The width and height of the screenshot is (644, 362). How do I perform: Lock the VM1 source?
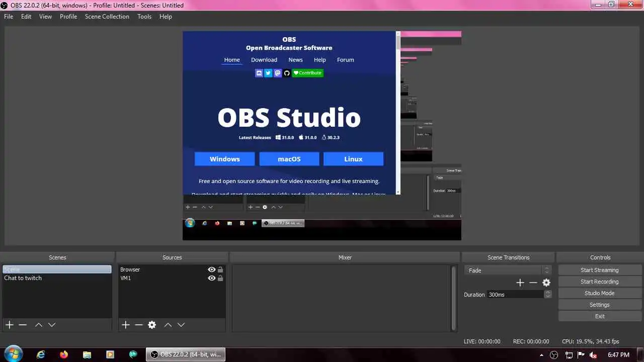pyautogui.click(x=220, y=278)
